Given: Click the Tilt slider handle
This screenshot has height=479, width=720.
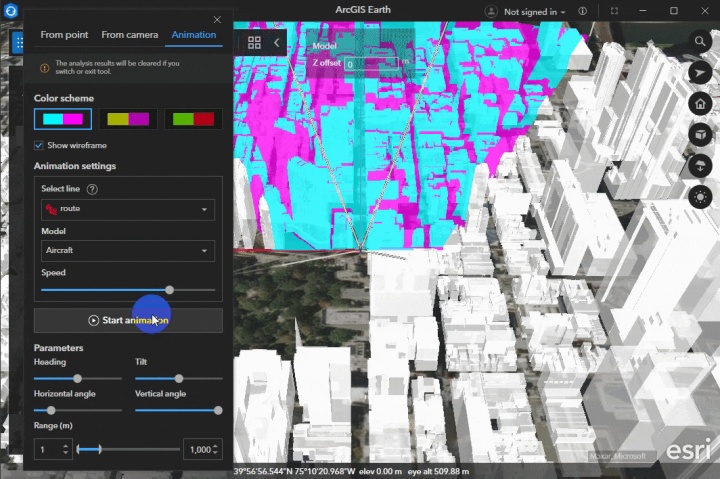Looking at the screenshot, I should [179, 378].
